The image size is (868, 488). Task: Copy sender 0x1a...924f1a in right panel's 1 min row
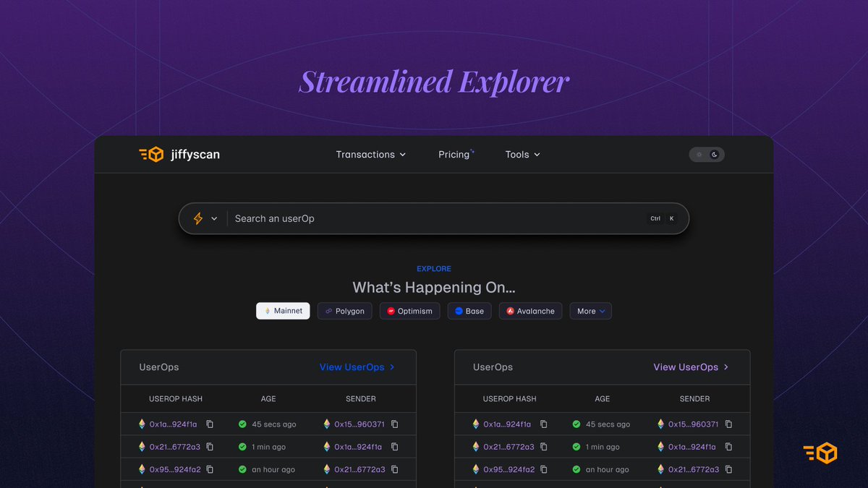coord(729,447)
